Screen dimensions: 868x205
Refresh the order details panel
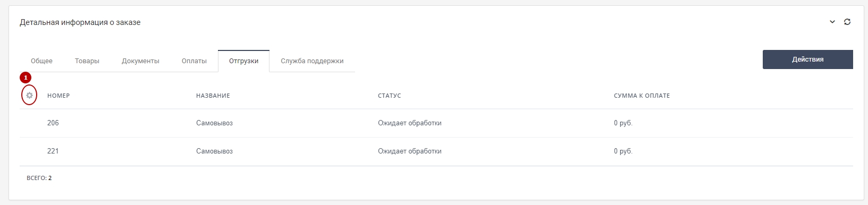847,22
